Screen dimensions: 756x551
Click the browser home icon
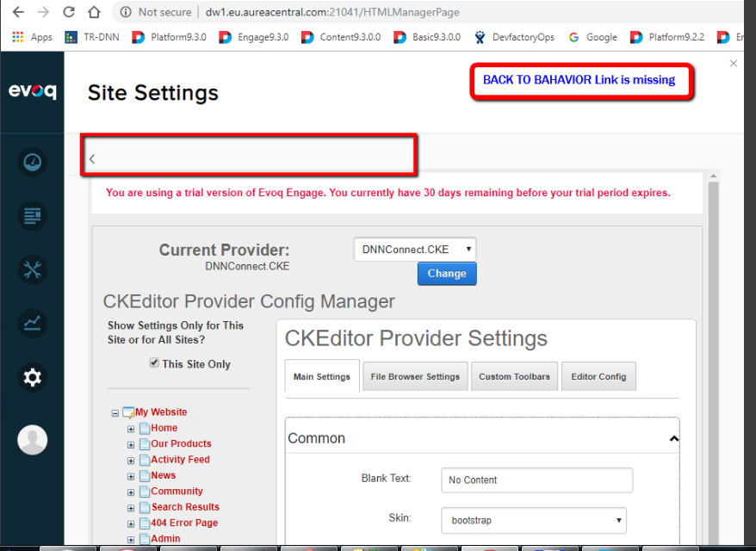click(x=93, y=13)
